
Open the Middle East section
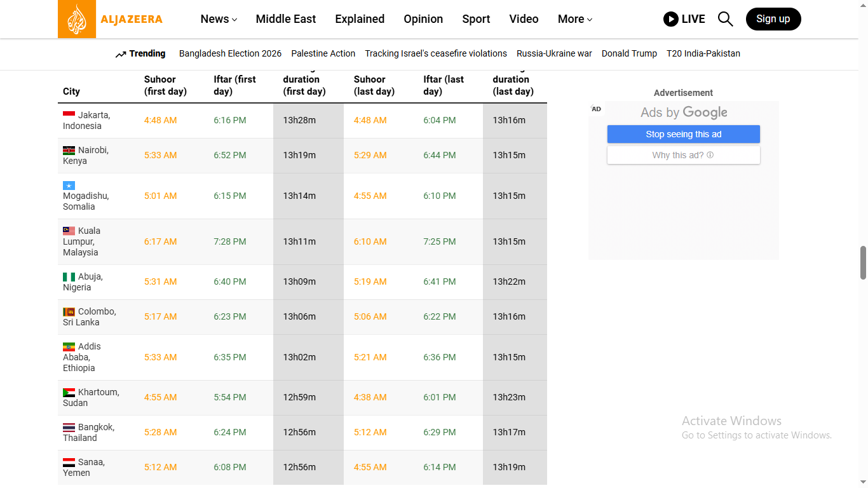[285, 19]
